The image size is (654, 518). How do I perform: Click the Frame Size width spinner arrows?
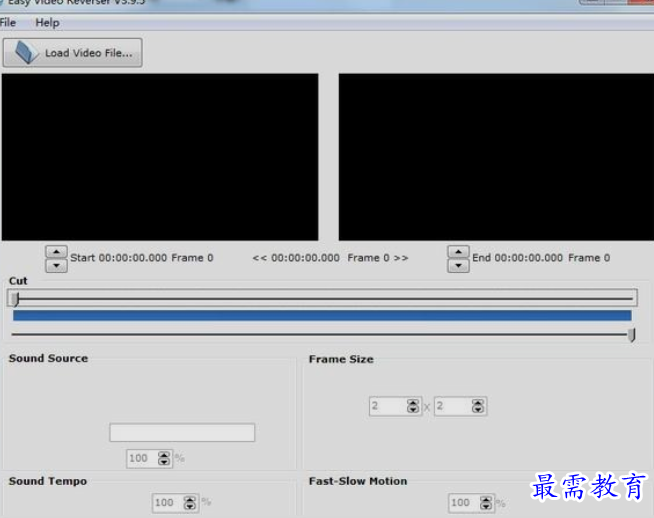413,406
